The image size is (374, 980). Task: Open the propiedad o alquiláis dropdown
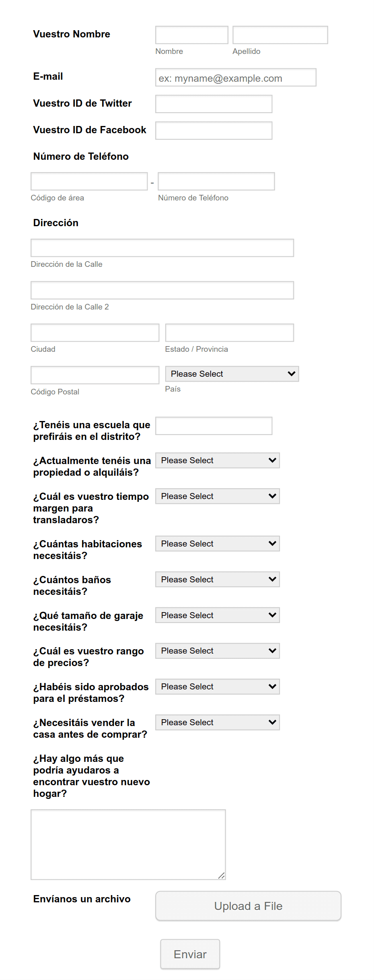[217, 460]
